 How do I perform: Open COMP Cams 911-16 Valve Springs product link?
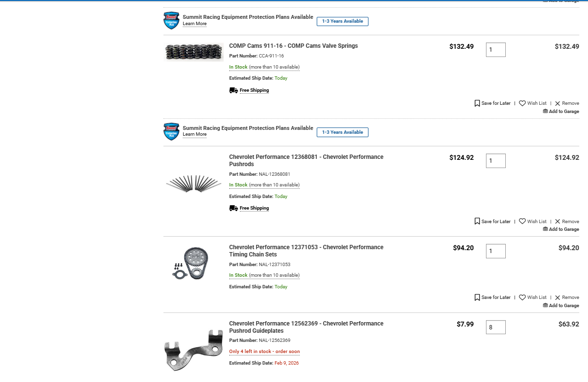tap(293, 46)
